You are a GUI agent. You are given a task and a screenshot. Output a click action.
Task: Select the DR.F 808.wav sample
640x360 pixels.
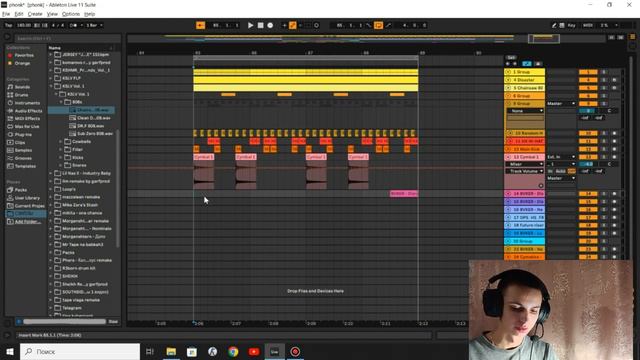point(87,126)
